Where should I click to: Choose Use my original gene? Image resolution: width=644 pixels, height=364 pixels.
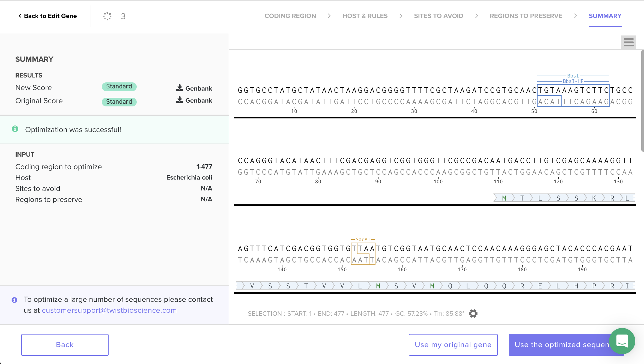tap(453, 345)
